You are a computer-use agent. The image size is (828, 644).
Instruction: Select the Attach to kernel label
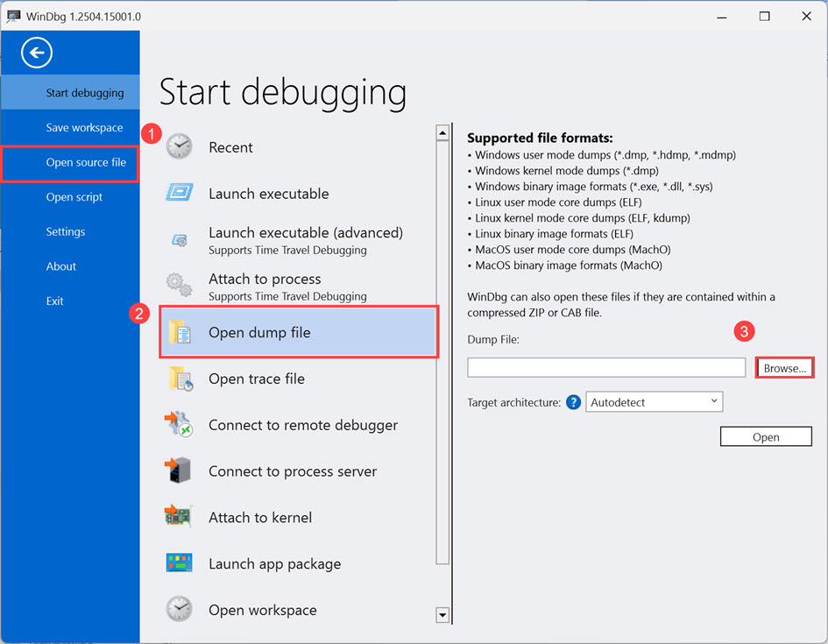pos(260,517)
